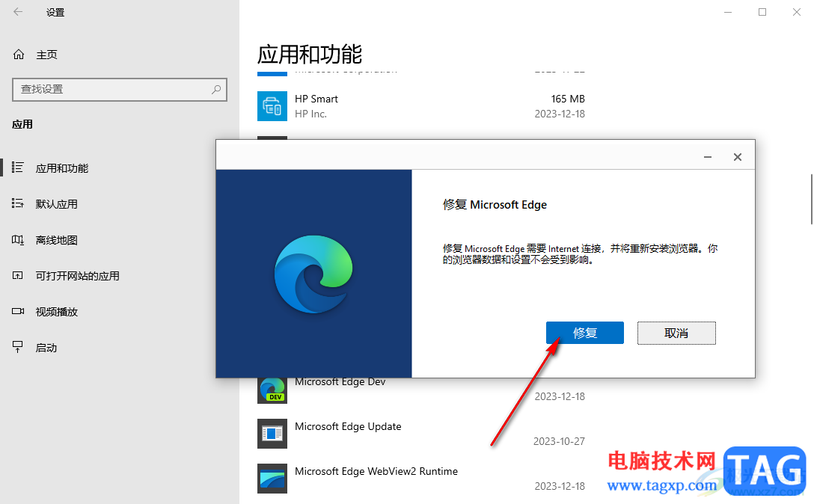This screenshot has width=814, height=504.
Task: Minimize the 修复 Microsoft Edge dialog
Action: 708,157
